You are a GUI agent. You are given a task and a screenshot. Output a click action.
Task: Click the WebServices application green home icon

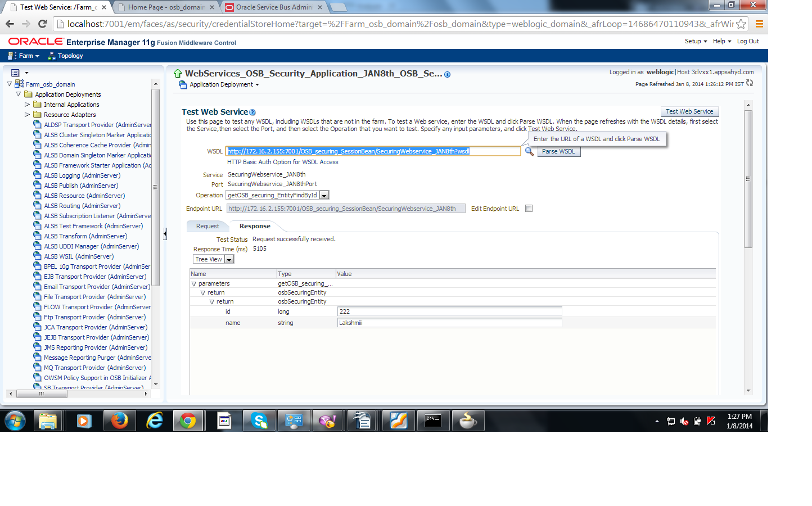click(178, 74)
